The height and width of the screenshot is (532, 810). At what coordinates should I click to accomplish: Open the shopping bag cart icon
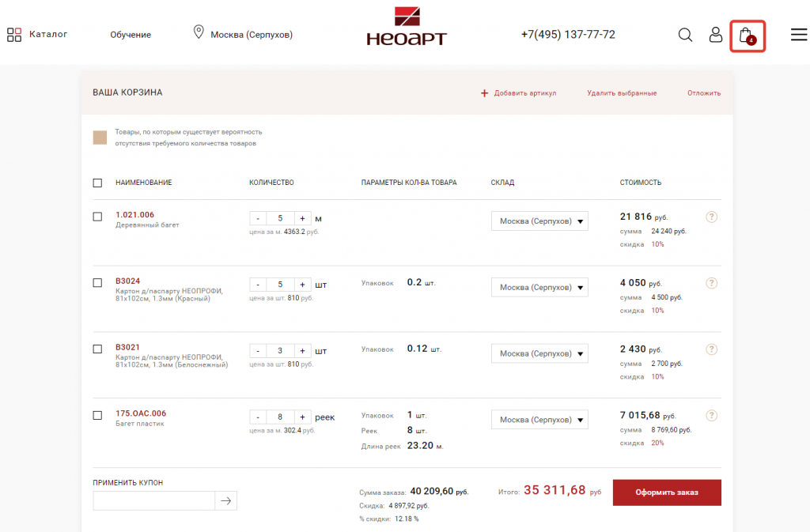coord(747,36)
